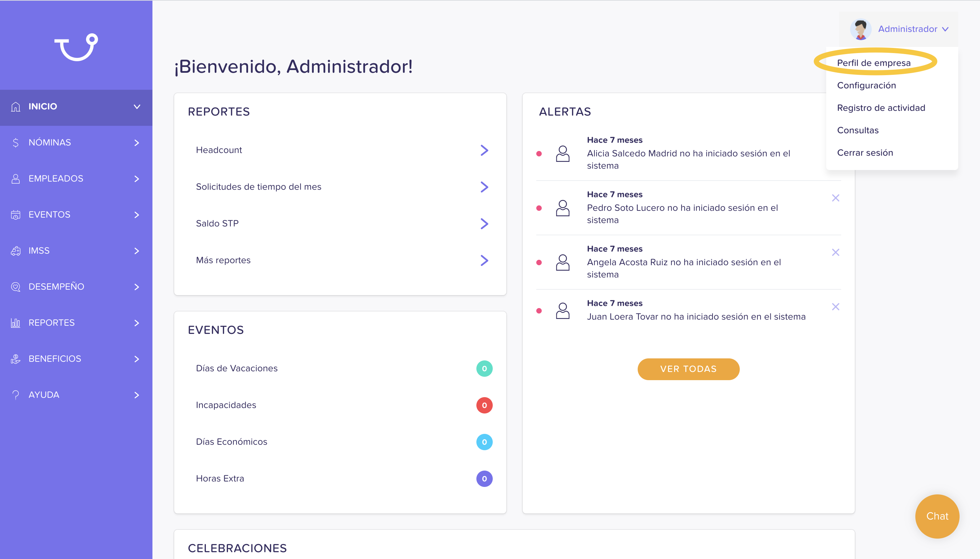Click the IMSS ambulance icon
Viewport: 980px width, 559px height.
point(15,251)
